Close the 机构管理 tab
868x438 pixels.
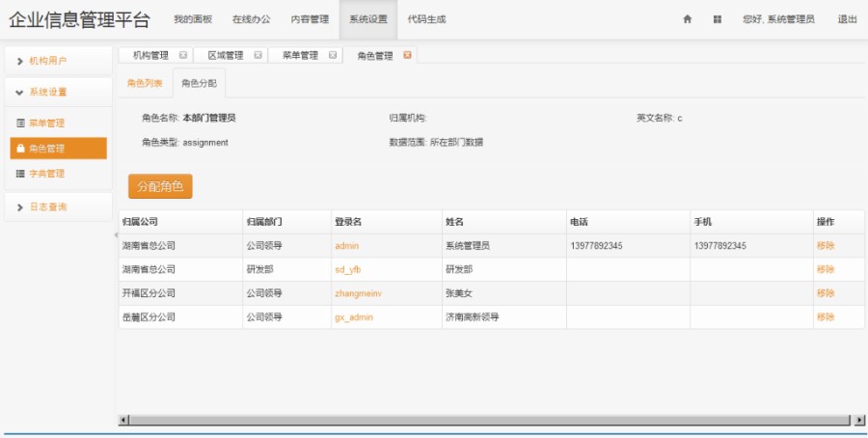[182, 55]
